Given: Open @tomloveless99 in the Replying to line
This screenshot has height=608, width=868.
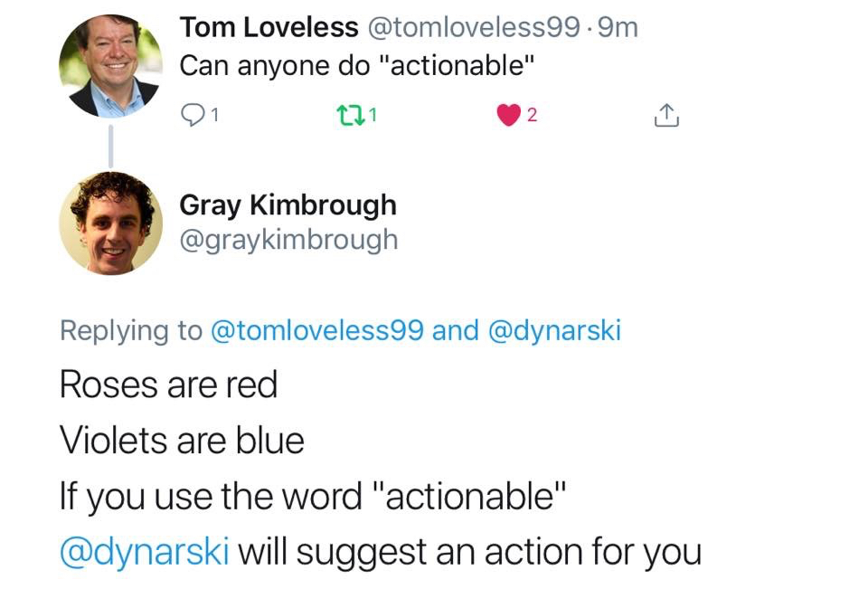Looking at the screenshot, I should point(316,330).
